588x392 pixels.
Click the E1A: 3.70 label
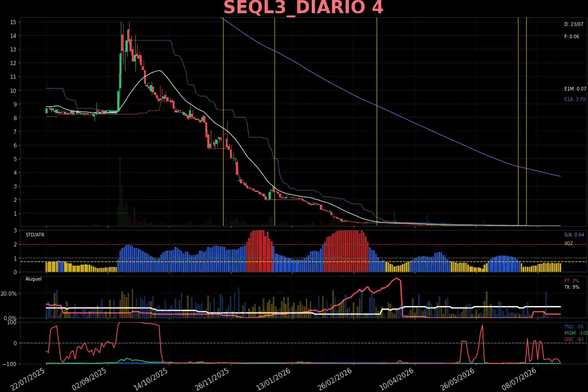pos(575,99)
